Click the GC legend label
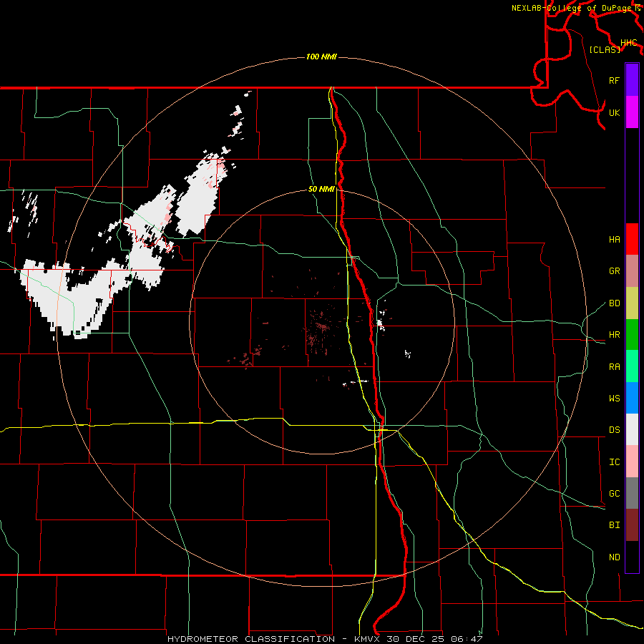Screen dimensions: 644x644 [x=614, y=494]
